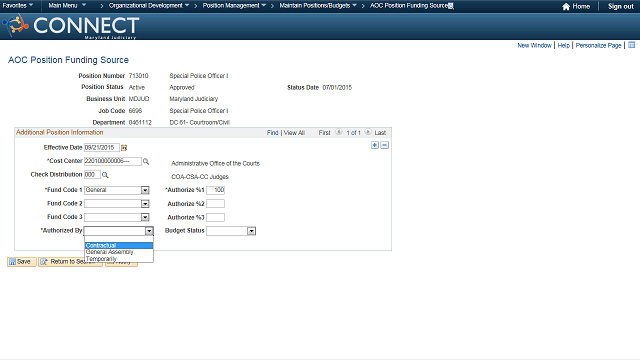The height and width of the screenshot is (360, 640).
Task: Click Department text DC 61- Courtroom/Civil
Action: (x=200, y=122)
